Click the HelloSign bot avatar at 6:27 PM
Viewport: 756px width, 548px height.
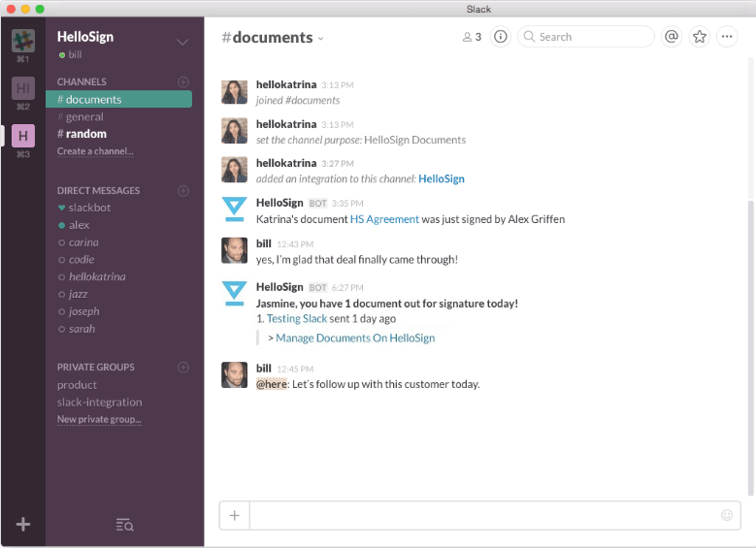click(x=234, y=293)
